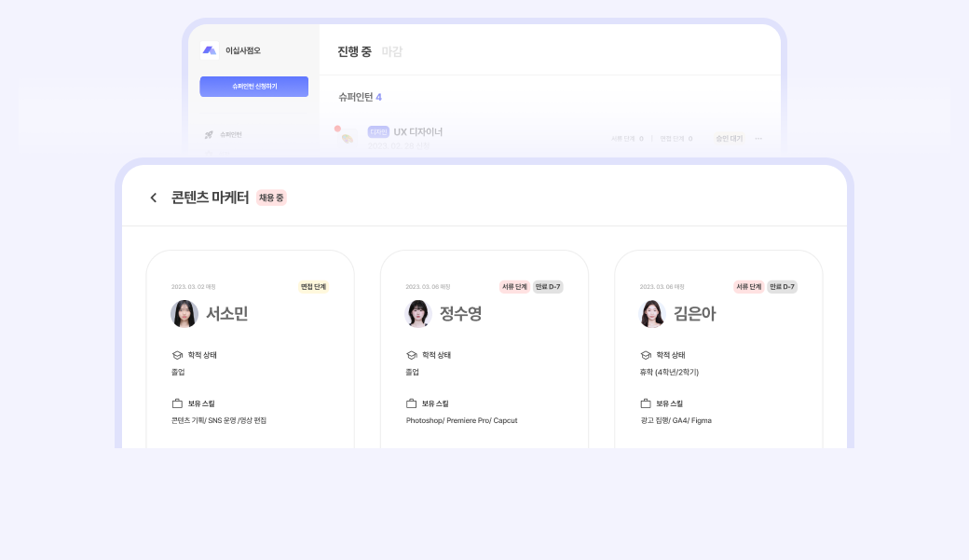Click Photoshop/ Premiere Pro/ Capcut skills
The image size is (969, 560).
tap(461, 420)
